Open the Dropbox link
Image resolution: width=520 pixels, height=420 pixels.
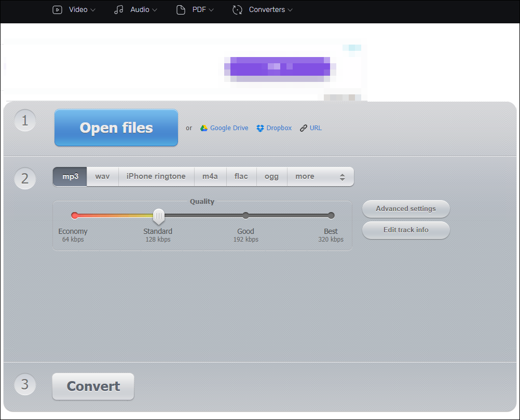[x=279, y=128]
